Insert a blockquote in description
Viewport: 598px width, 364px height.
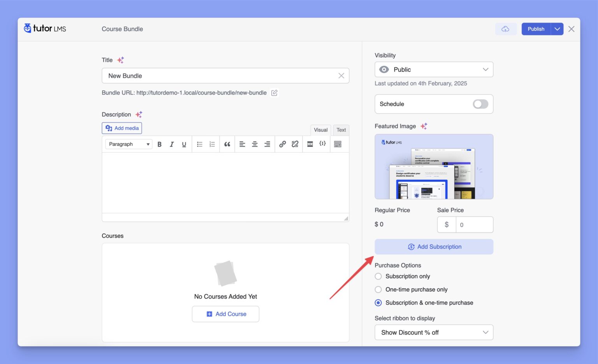227,144
